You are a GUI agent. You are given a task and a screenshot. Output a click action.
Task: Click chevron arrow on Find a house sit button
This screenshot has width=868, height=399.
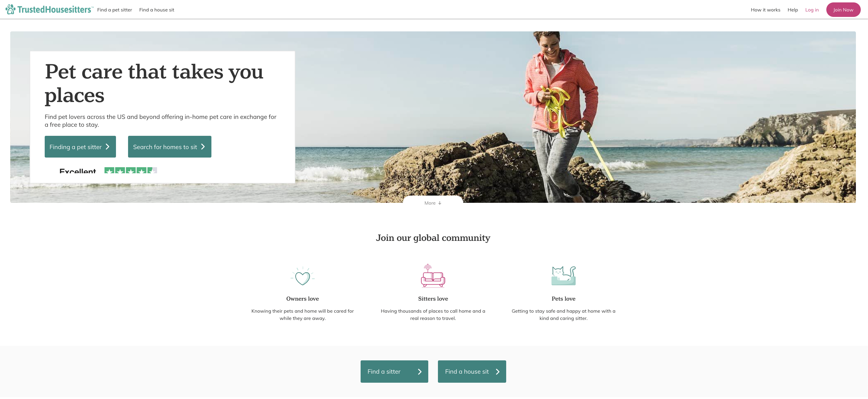(x=497, y=372)
